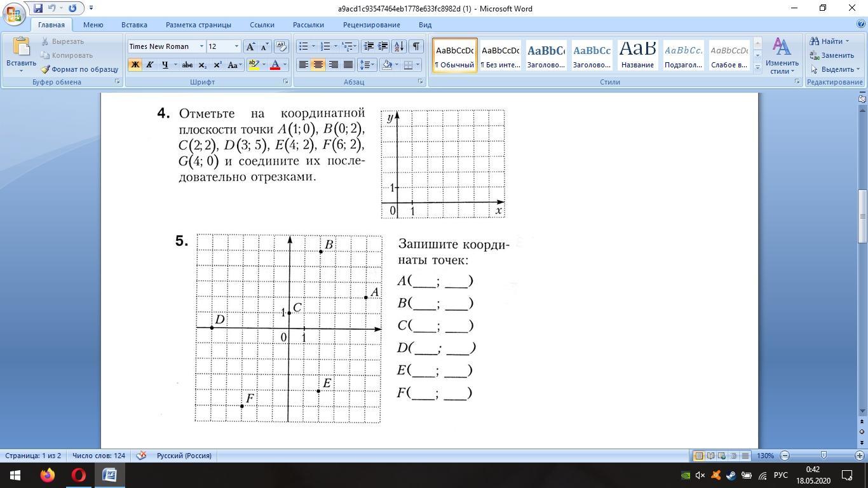Toggle underline (Ч) formatting
The width and height of the screenshot is (868, 488).
pyautogui.click(x=165, y=65)
